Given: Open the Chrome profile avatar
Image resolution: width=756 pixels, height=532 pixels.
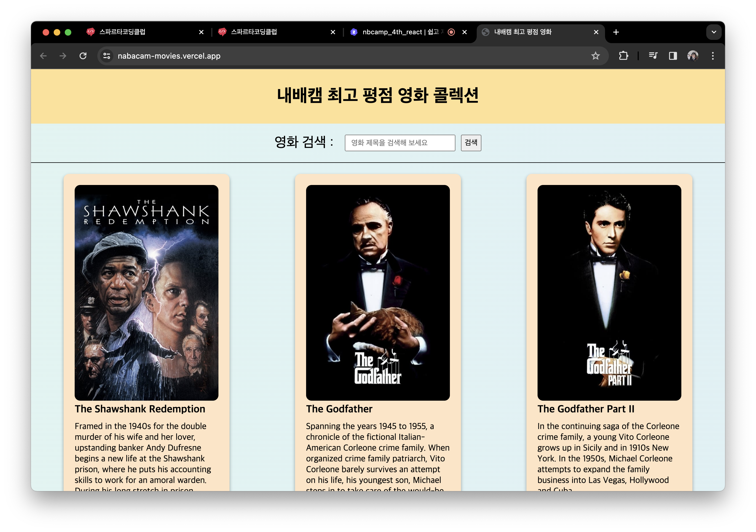Looking at the screenshot, I should click(x=693, y=56).
